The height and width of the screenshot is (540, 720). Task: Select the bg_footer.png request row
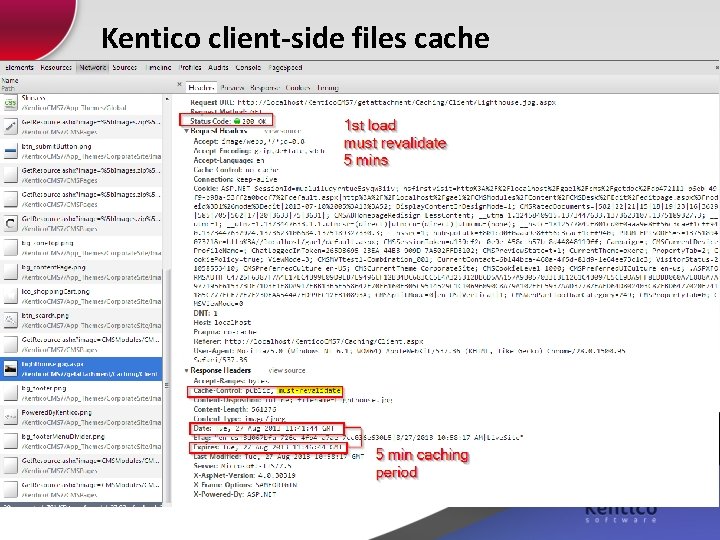pyautogui.click(x=81, y=394)
